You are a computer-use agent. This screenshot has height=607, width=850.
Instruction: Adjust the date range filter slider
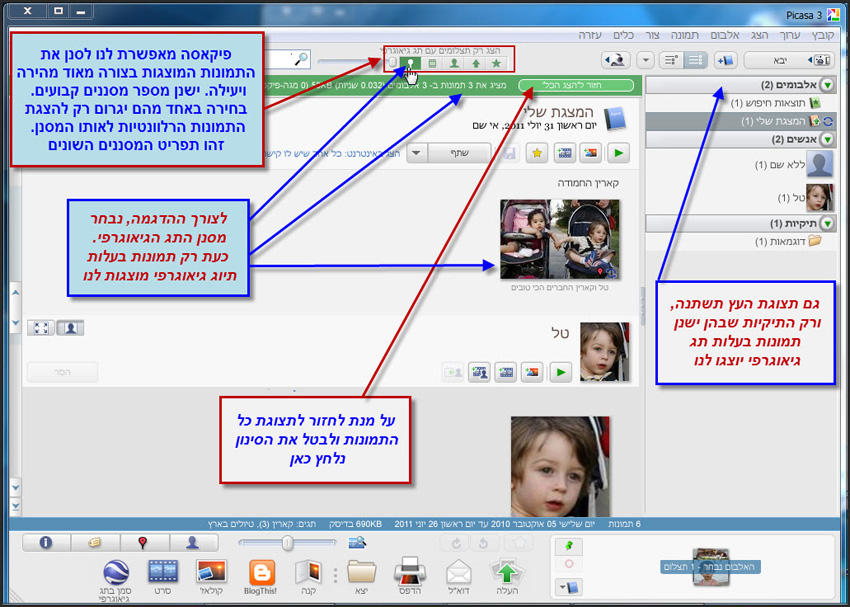pyautogui.click(x=394, y=62)
